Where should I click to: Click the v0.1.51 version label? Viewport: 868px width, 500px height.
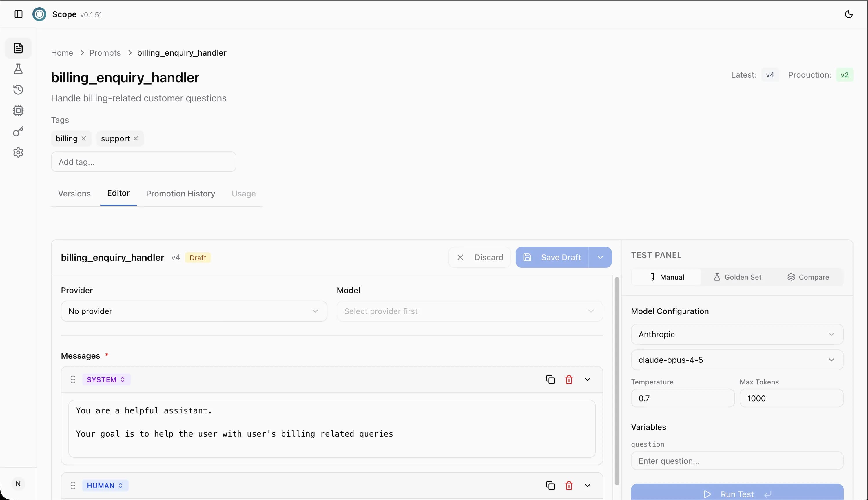91,15
